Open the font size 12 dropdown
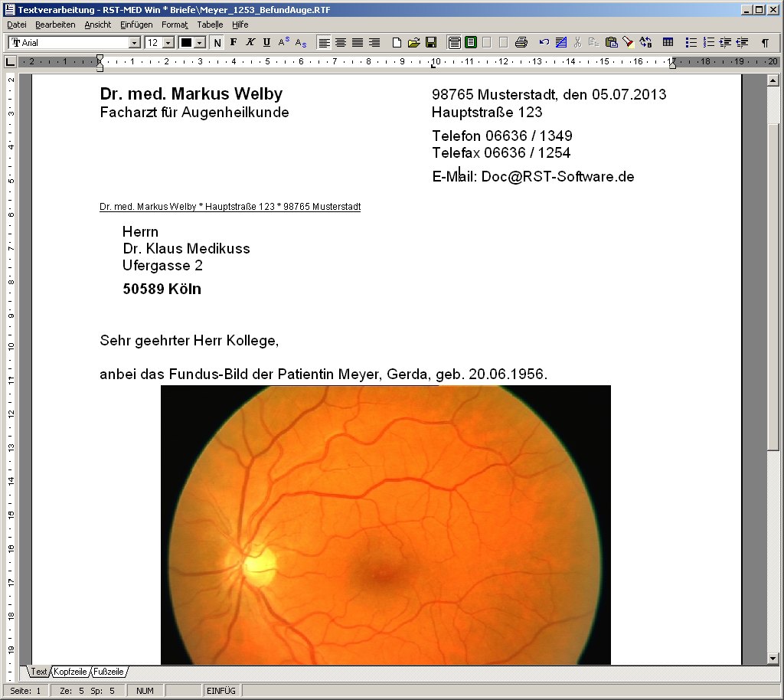Image resolution: width=784 pixels, height=700 pixels. [168, 43]
